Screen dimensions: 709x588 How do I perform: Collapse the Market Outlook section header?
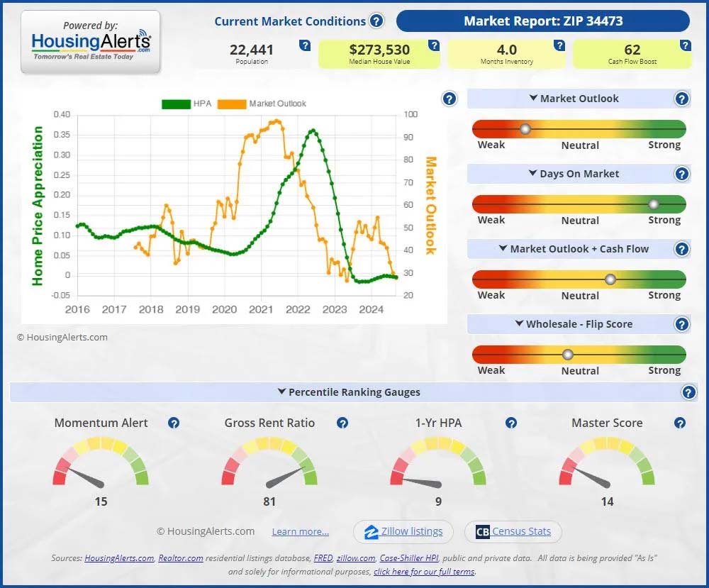(574, 99)
